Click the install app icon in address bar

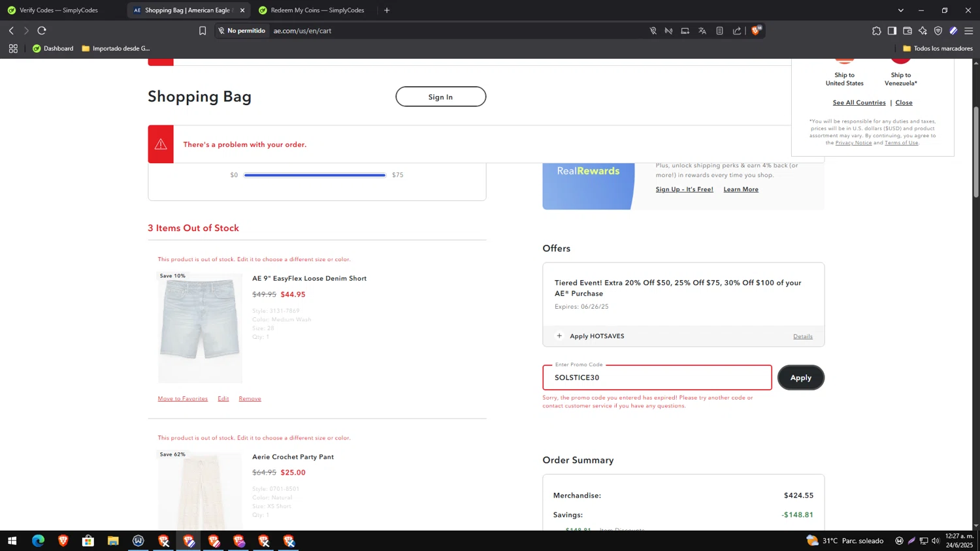[685, 31]
